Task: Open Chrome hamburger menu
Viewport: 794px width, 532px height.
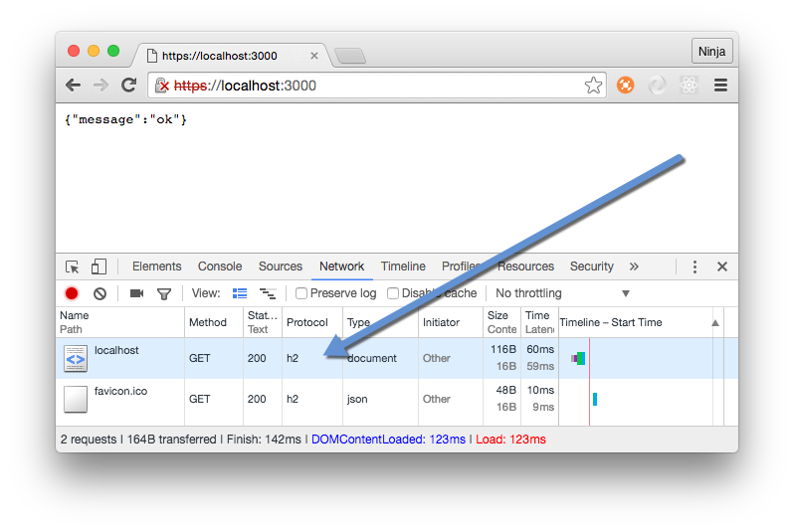Action: tap(720, 86)
